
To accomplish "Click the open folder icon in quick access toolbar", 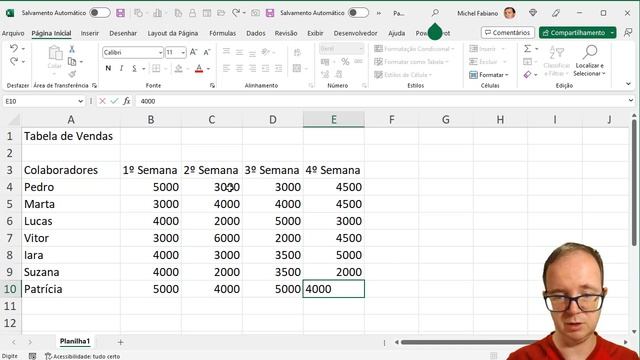I will point(221,13).
